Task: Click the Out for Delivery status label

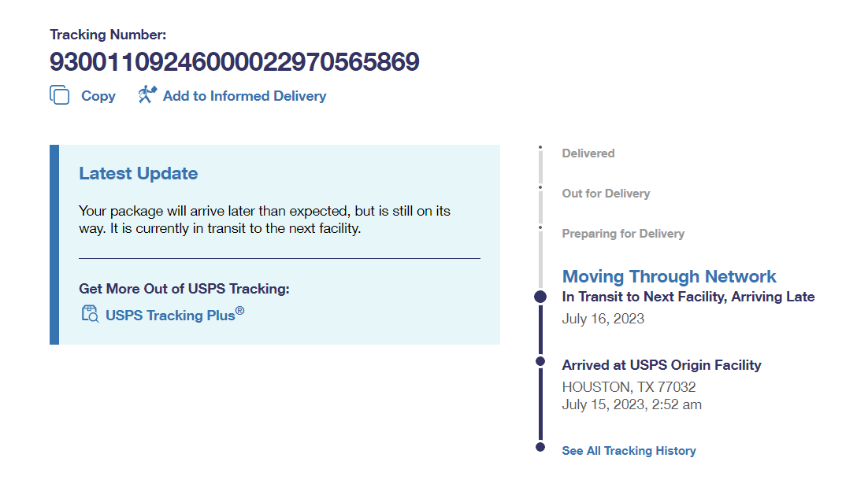Action: [606, 194]
